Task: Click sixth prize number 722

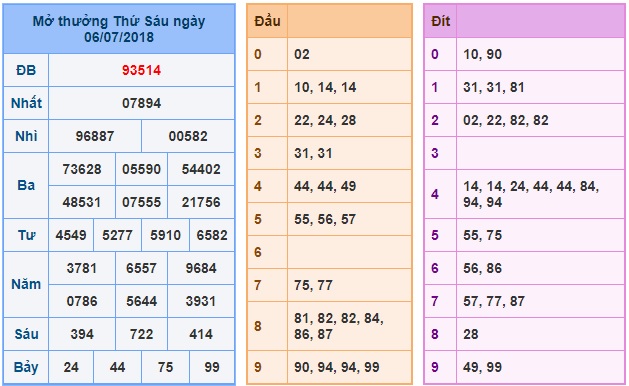Action: [141, 334]
